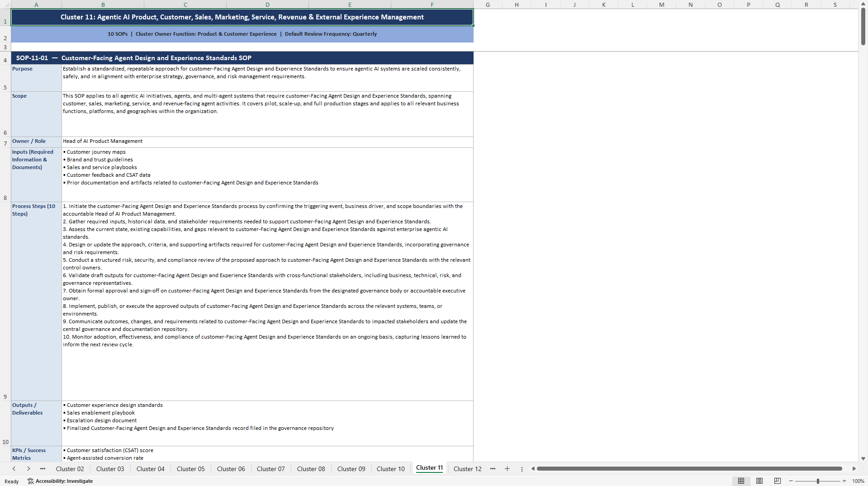Viewport: 868px width, 486px height.
Task: Click the '10 SOPs | Cluster Owner Function' subtitle row
Action: pyautogui.click(x=242, y=34)
